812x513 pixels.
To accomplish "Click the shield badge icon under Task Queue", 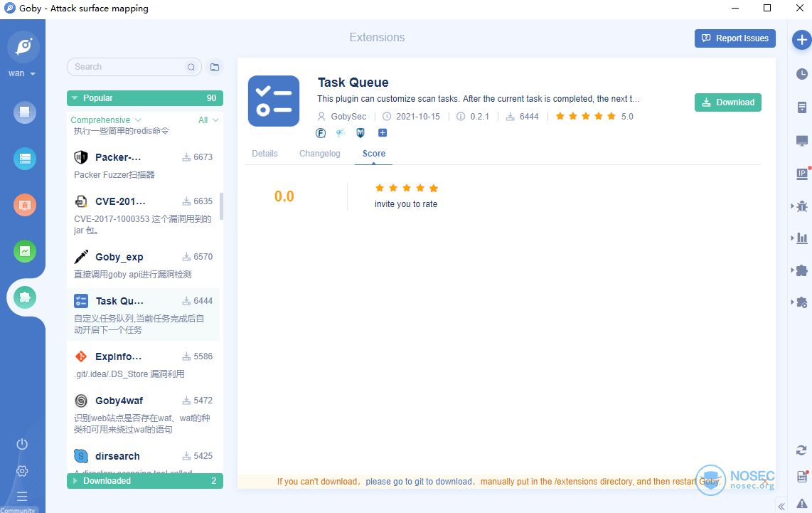I will pyautogui.click(x=360, y=133).
